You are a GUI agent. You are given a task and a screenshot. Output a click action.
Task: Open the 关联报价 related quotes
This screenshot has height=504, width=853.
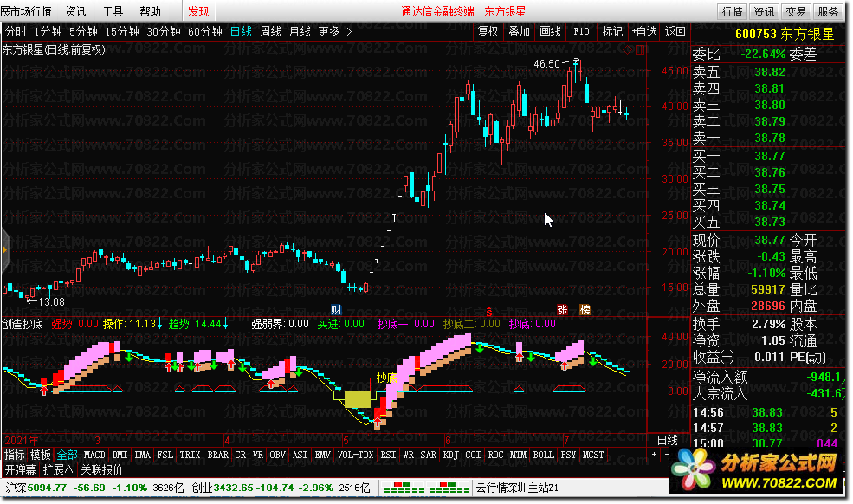coord(101,469)
